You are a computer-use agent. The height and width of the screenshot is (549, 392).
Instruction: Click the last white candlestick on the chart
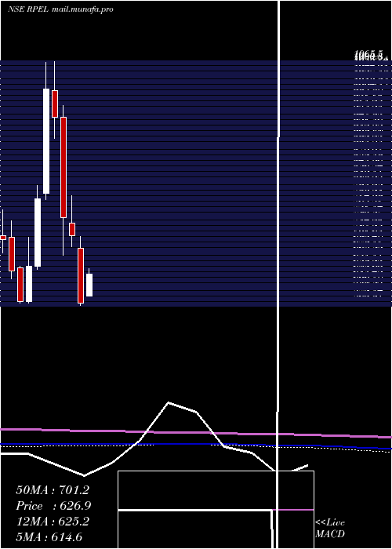(89, 285)
